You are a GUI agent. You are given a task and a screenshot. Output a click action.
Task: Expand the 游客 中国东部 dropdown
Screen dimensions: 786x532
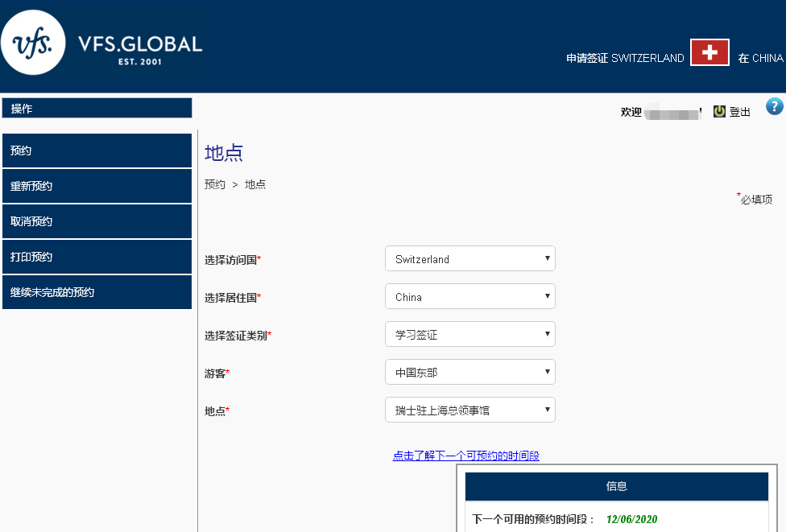point(470,372)
